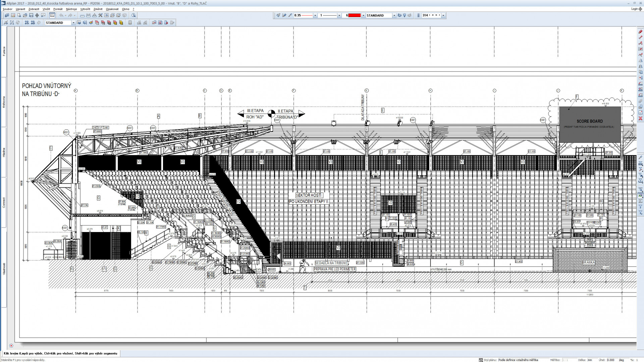Open the Soubor menu
The height and width of the screenshot is (362, 644).
click(x=7, y=9)
